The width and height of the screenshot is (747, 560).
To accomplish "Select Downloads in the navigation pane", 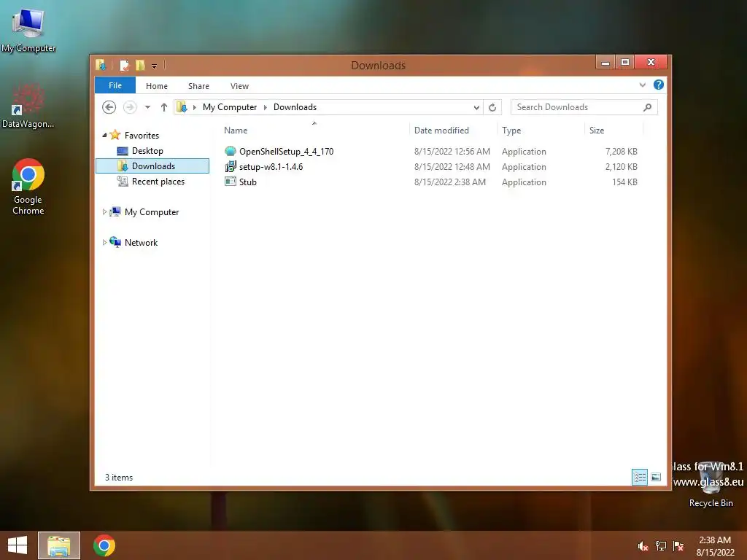I will point(152,166).
